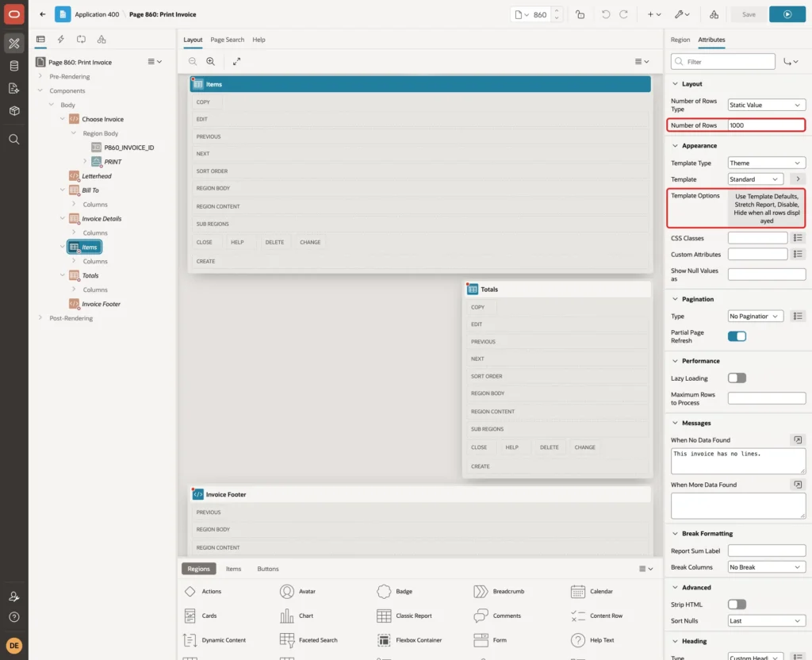This screenshot has height=660, width=812.
Task: Select the Layout tab
Action: tap(193, 40)
